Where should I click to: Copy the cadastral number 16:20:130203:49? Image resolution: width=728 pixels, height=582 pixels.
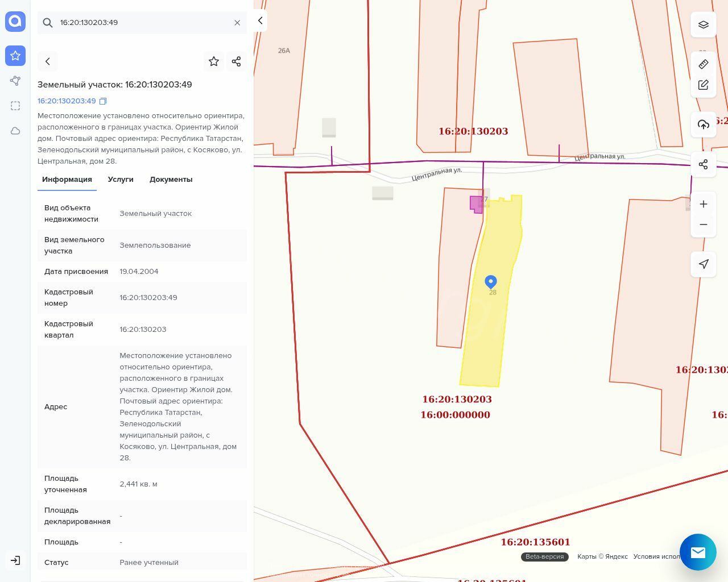(103, 101)
